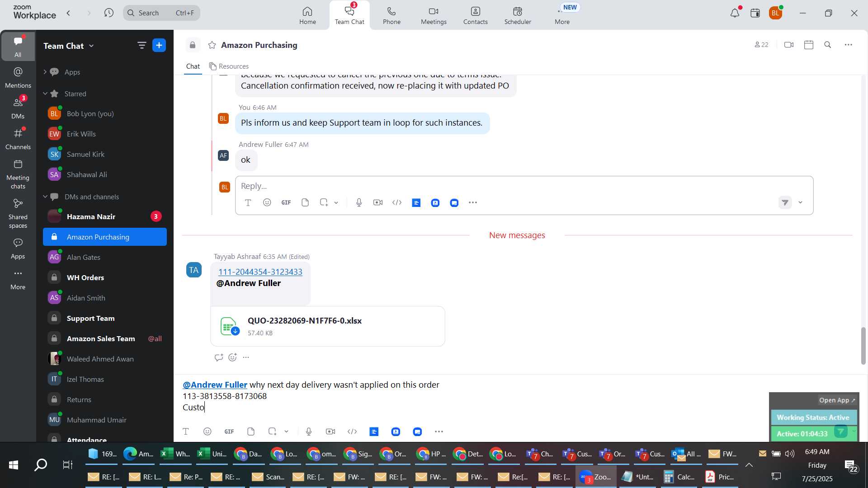Open GIF picker in thread reply
Viewport: 868px width, 488px height.
click(286, 202)
